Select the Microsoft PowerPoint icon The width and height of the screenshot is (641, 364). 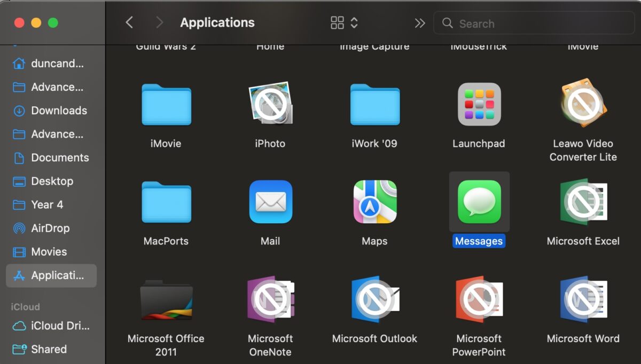coord(479,299)
